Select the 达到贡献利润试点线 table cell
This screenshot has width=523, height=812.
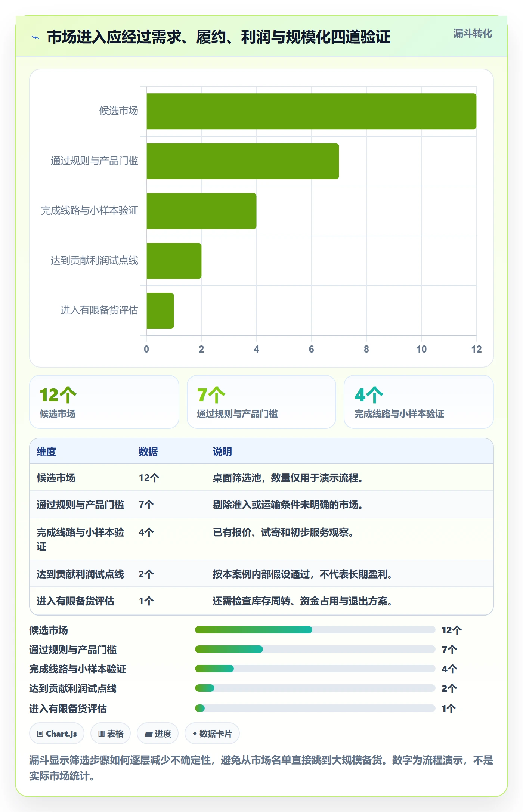coord(80,574)
